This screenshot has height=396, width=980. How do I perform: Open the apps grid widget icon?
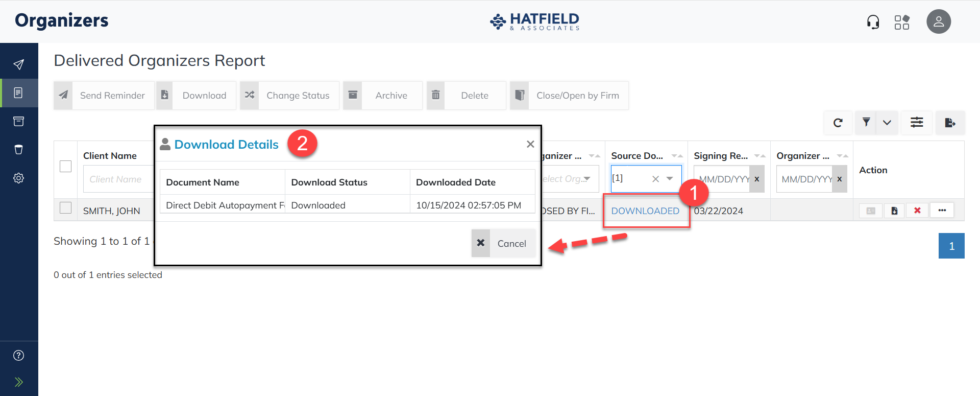pos(902,22)
